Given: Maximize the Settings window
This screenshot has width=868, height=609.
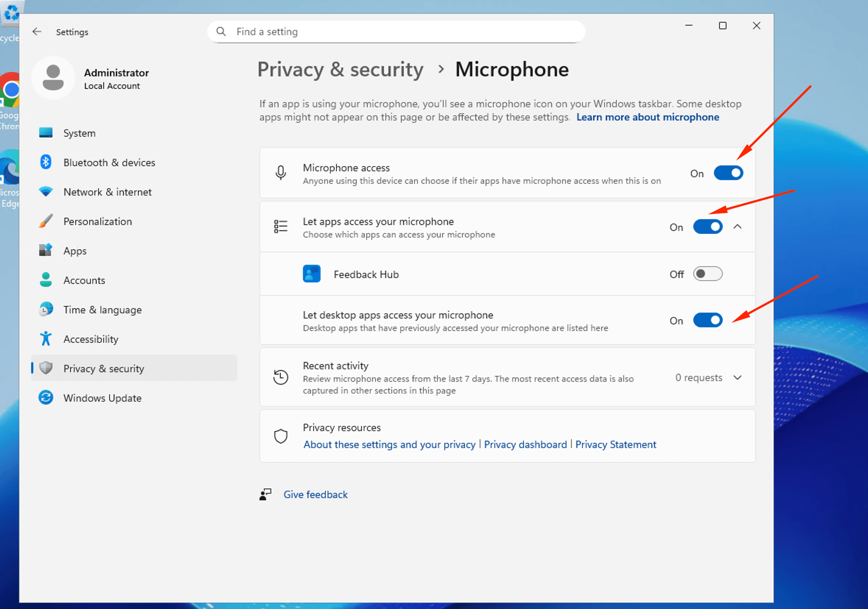Looking at the screenshot, I should pos(722,26).
